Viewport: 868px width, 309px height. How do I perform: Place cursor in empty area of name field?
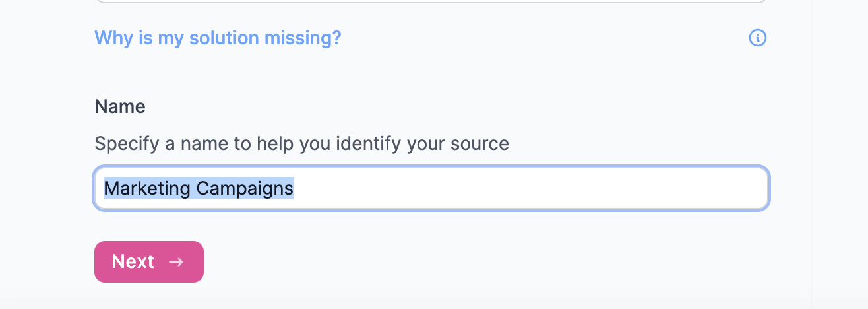528,189
